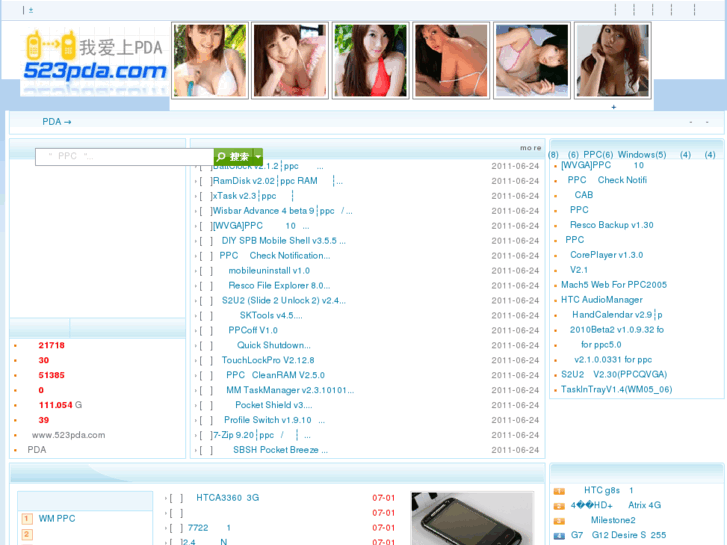
Task: Open Milestone2 ranked entry
Action: tap(613, 520)
